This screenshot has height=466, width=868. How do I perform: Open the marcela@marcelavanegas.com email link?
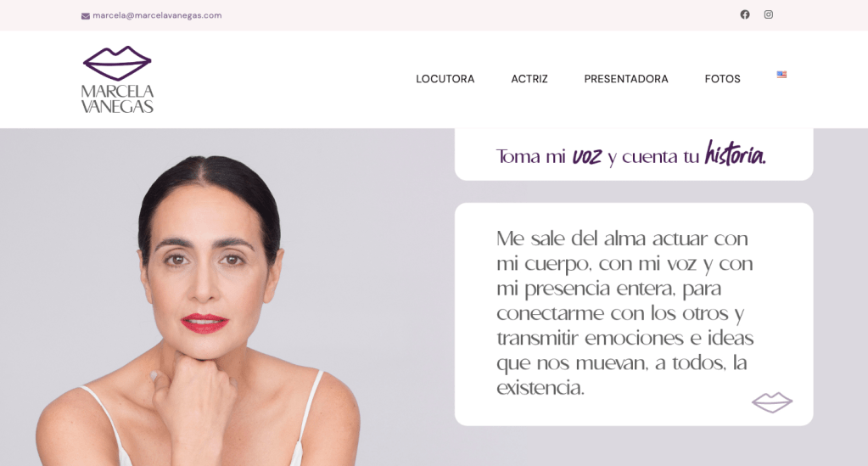pos(157,15)
